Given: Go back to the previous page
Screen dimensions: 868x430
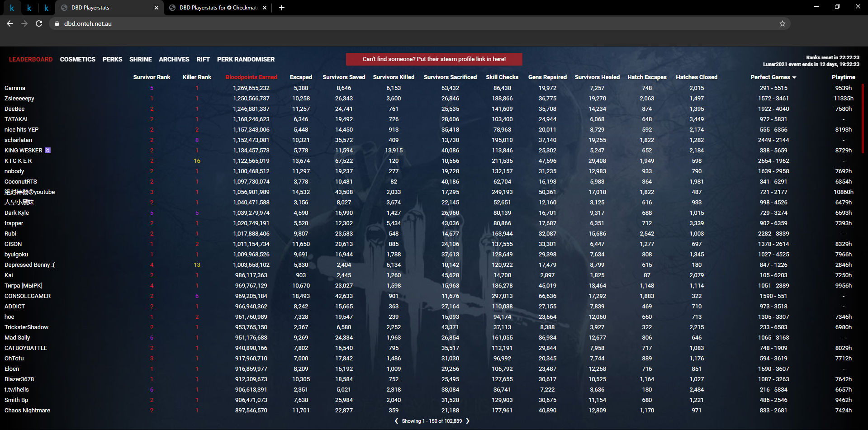Looking at the screenshot, I should tap(10, 24).
